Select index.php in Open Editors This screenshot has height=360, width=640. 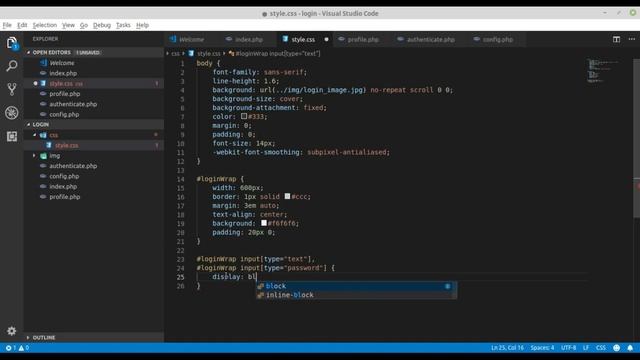(94, 73)
